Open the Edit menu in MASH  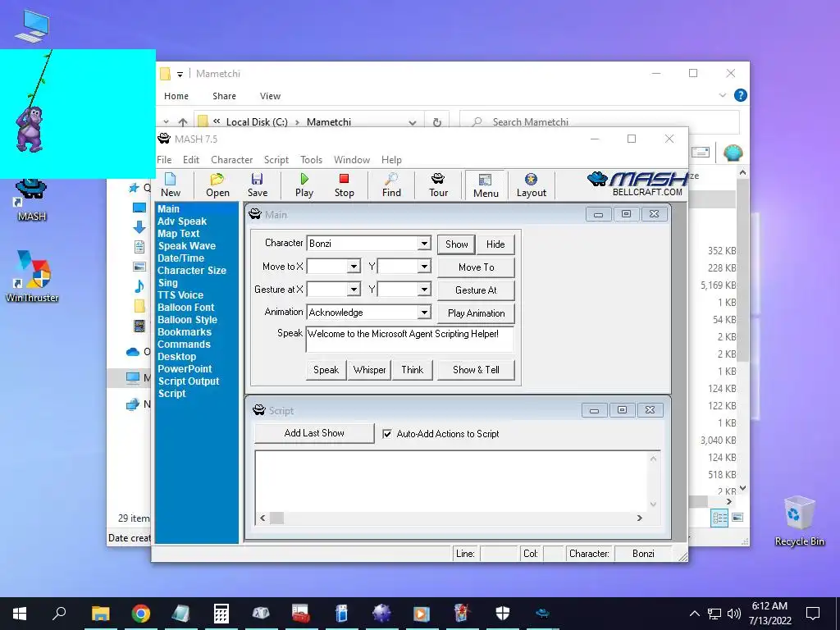pyautogui.click(x=190, y=160)
